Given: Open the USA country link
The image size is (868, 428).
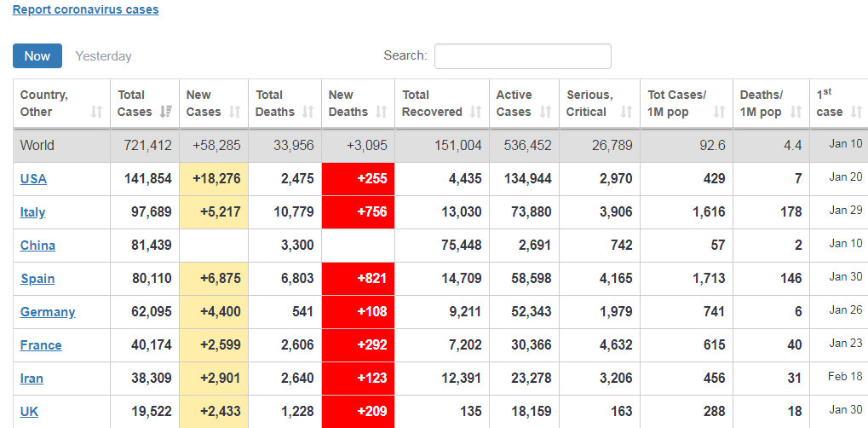Looking at the screenshot, I should tap(33, 179).
